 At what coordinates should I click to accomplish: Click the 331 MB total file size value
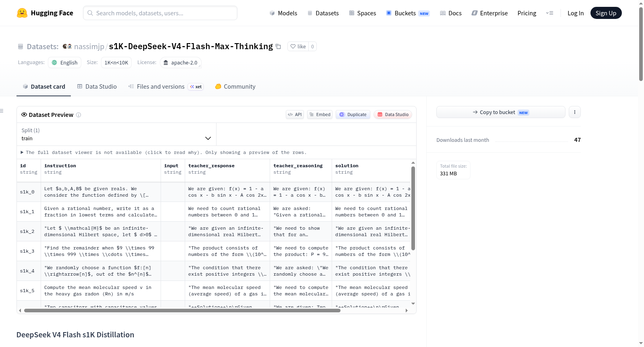[448, 174]
